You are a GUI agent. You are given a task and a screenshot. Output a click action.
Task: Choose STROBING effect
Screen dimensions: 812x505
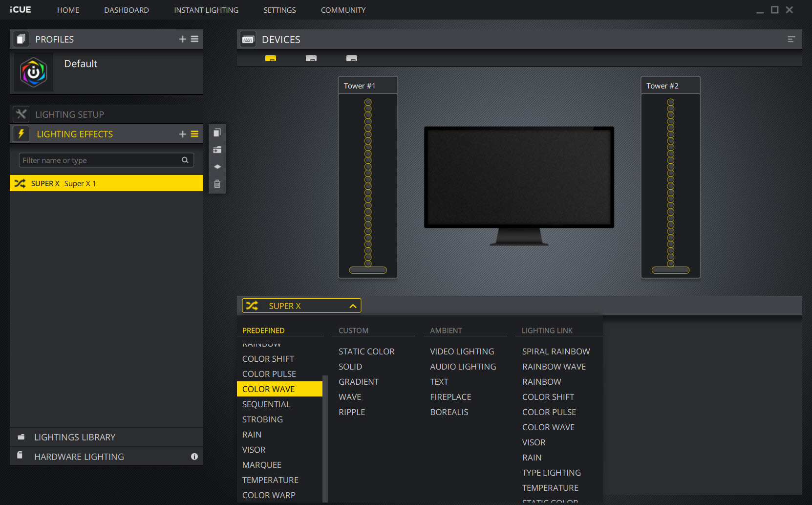pos(262,419)
